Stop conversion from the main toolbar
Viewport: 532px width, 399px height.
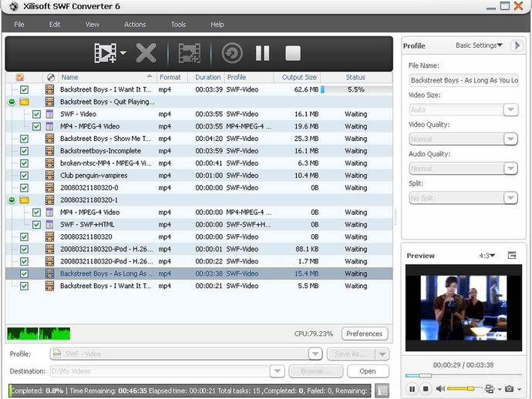pyautogui.click(x=293, y=53)
